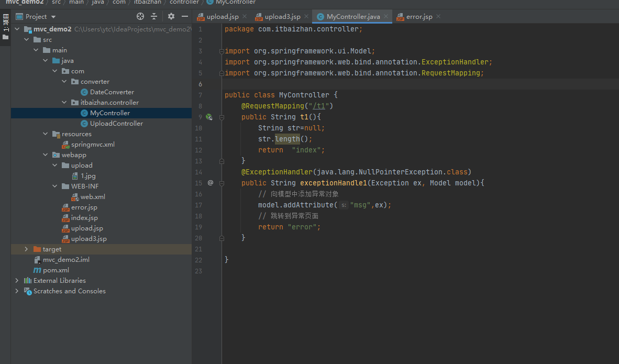
Task: Click the @ gutter icon on line 15
Action: [211, 183]
